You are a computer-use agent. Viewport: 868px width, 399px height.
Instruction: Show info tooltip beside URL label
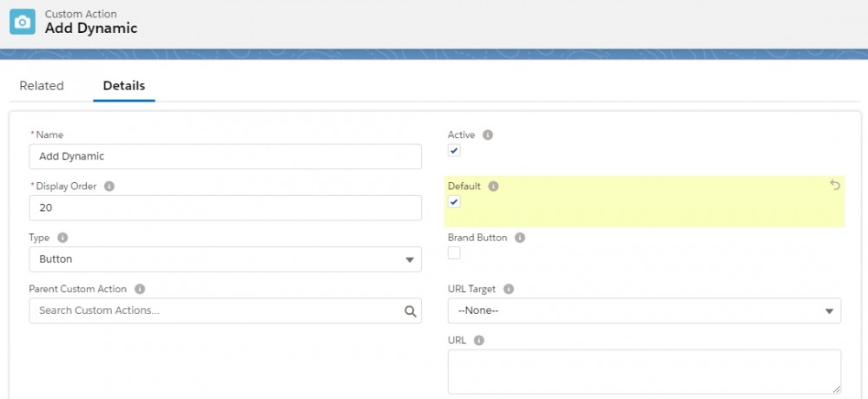[x=479, y=341]
